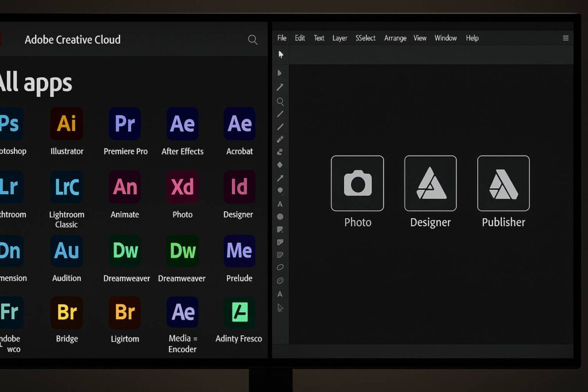Open the After Effects app icon
This screenshot has width=588, height=392.
point(183,123)
